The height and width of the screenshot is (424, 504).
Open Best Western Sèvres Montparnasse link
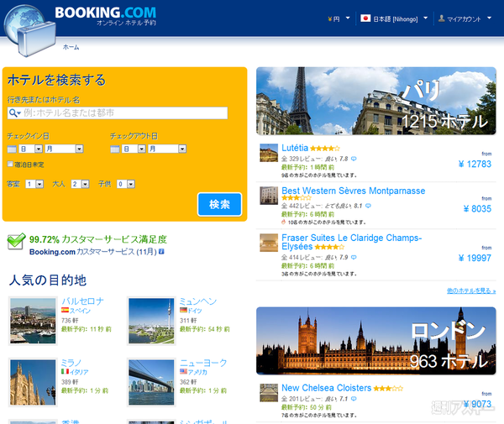(x=354, y=191)
